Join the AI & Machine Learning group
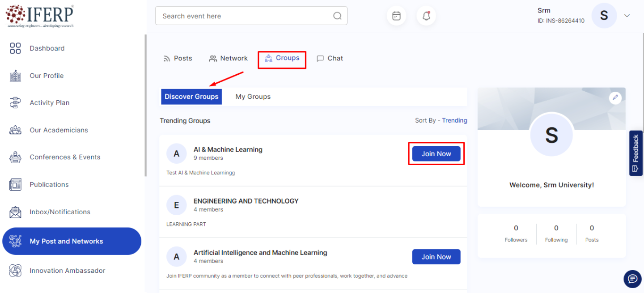The image size is (644, 293). click(x=436, y=153)
